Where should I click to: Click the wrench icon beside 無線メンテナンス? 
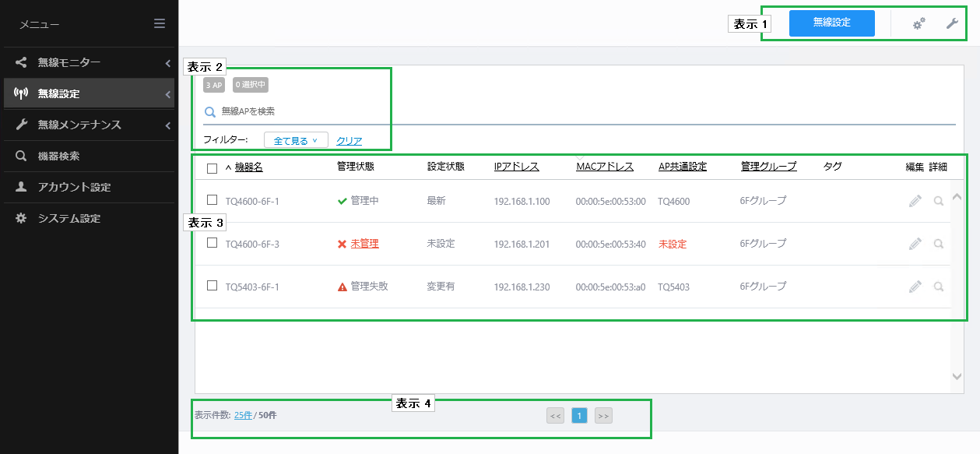pos(22,125)
